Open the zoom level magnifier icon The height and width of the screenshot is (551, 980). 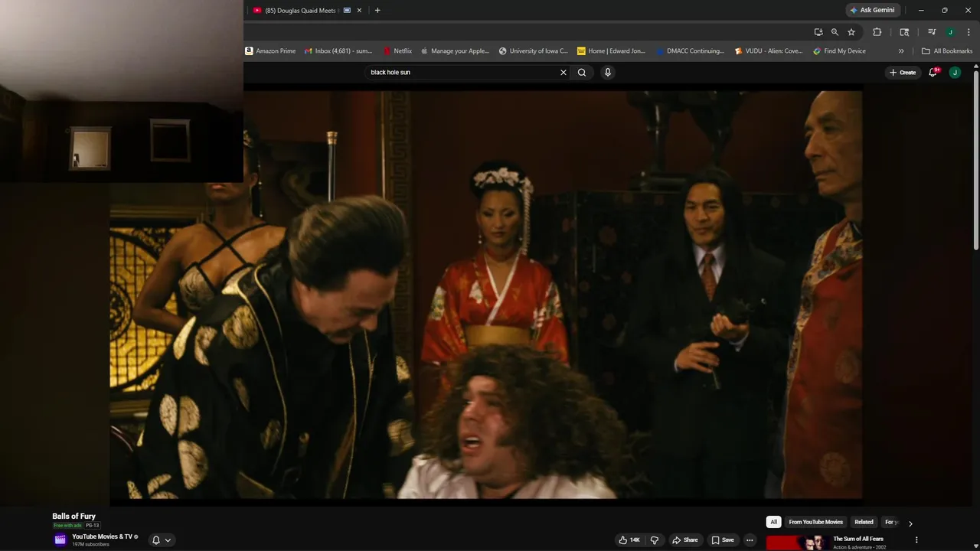[x=835, y=32]
